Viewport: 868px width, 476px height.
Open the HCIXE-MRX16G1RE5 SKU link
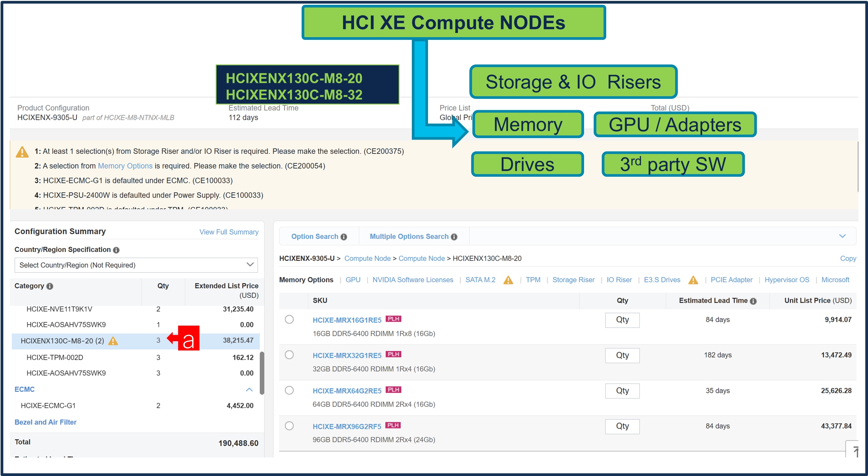click(347, 320)
